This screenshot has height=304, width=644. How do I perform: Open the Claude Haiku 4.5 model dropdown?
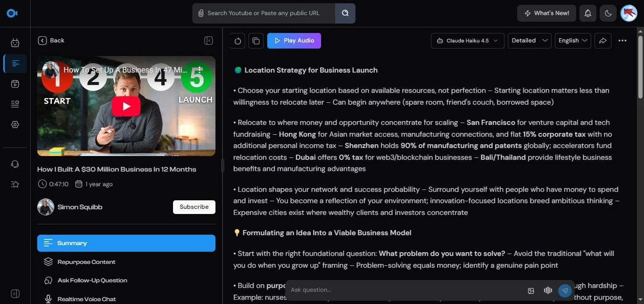click(467, 41)
